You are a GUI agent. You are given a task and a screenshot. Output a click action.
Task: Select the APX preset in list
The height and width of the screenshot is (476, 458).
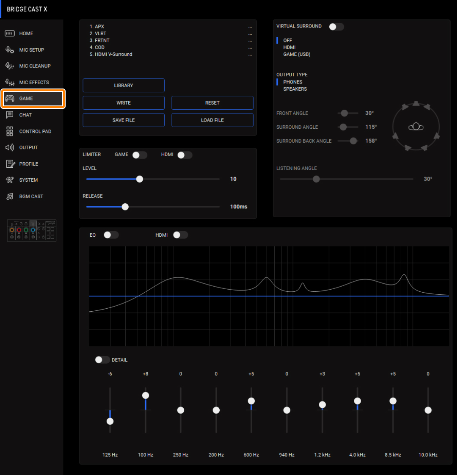tap(97, 27)
